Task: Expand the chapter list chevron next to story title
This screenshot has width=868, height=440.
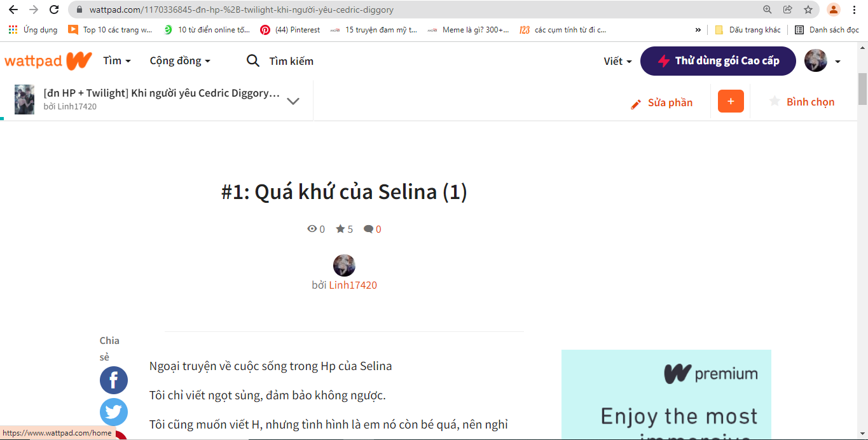Action: tap(293, 101)
